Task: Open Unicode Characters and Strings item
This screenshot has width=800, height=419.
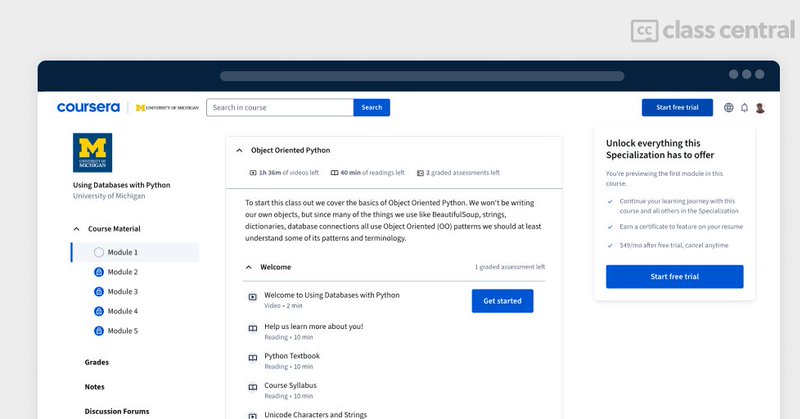Action: pyautogui.click(x=315, y=415)
